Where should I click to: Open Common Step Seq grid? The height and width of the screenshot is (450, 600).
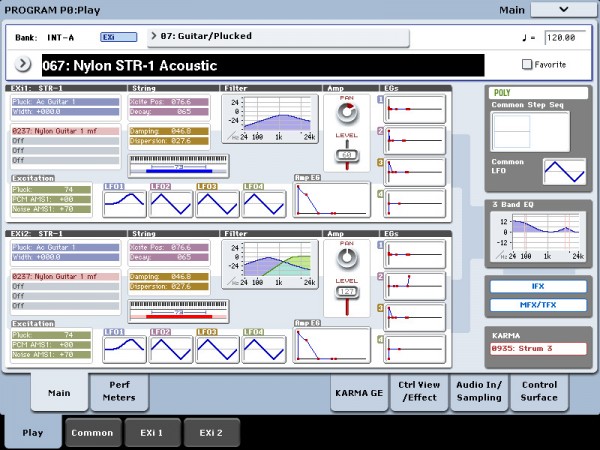point(530,132)
